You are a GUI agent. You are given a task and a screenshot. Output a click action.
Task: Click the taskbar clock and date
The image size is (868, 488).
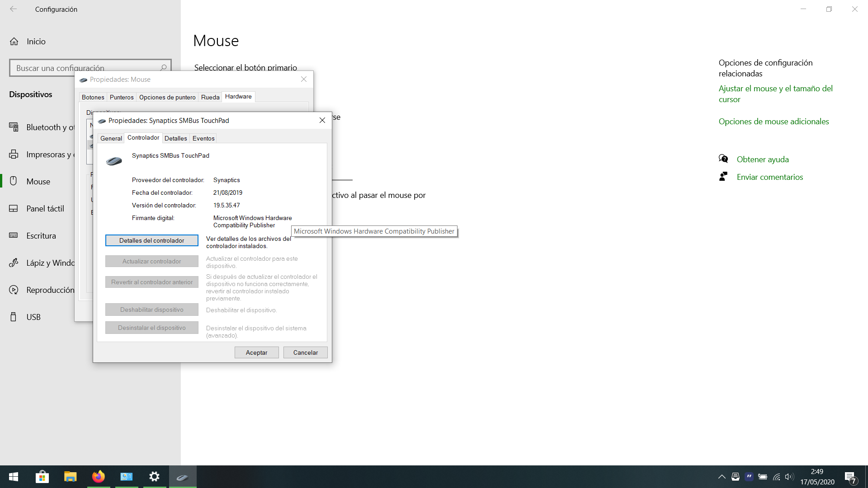coord(817,477)
